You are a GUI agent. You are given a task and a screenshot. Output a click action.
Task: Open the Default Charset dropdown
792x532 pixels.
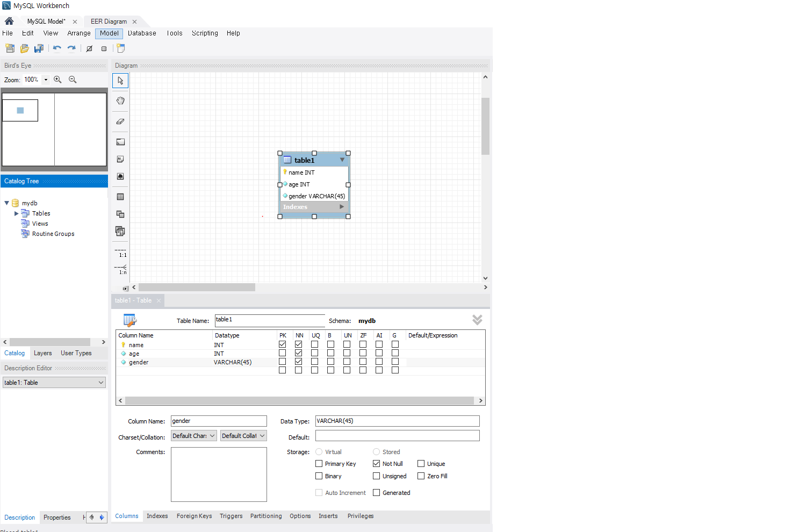194,436
